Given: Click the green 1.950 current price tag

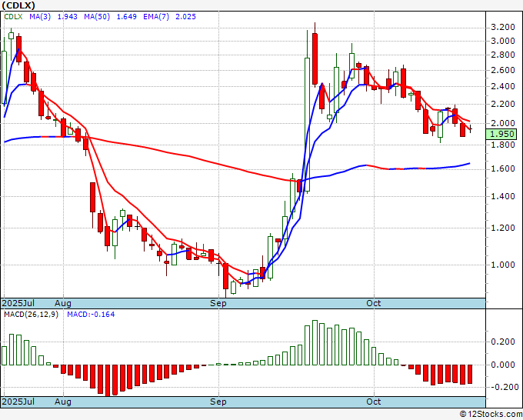Looking at the screenshot, I should point(503,134).
